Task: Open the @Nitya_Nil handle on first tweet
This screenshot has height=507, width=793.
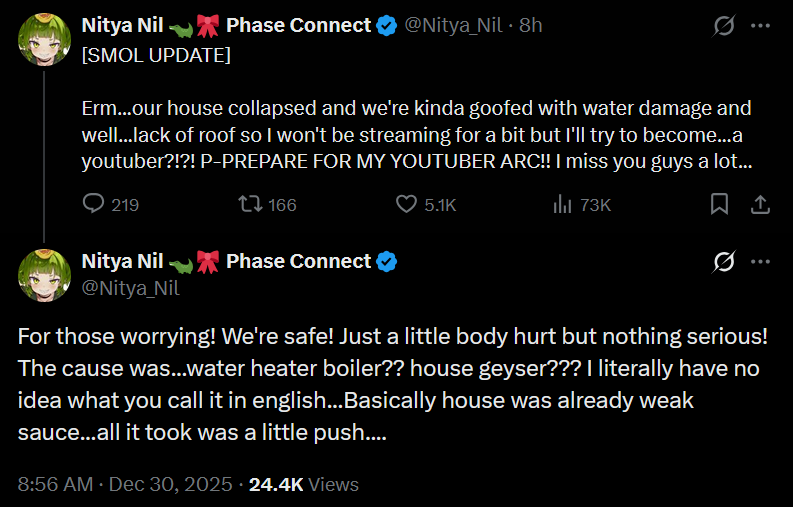Action: [453, 26]
